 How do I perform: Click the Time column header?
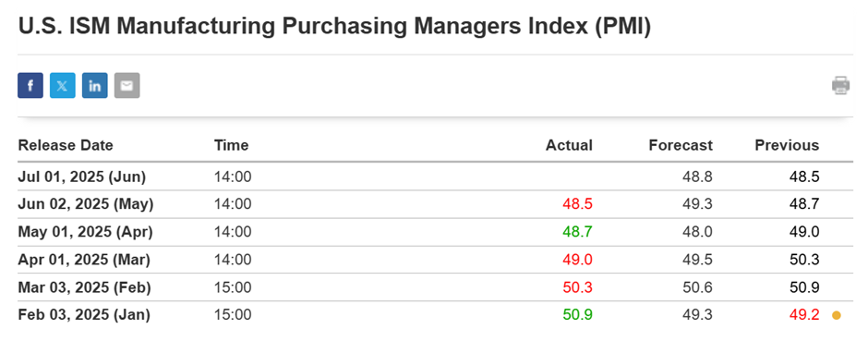[x=232, y=146]
